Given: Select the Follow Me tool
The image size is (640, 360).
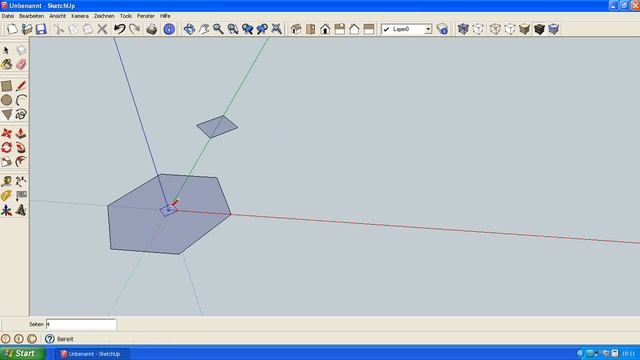Looking at the screenshot, I should pyautogui.click(x=21, y=148).
